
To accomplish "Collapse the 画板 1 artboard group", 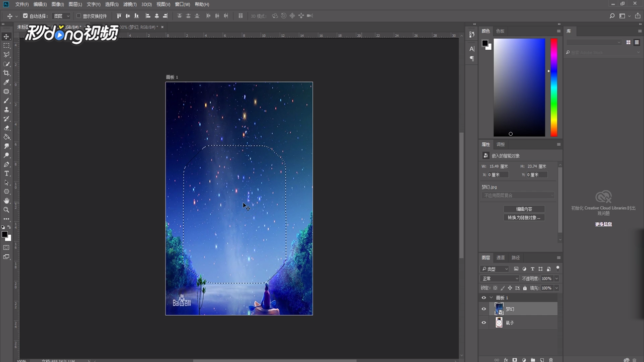I will click(x=491, y=298).
